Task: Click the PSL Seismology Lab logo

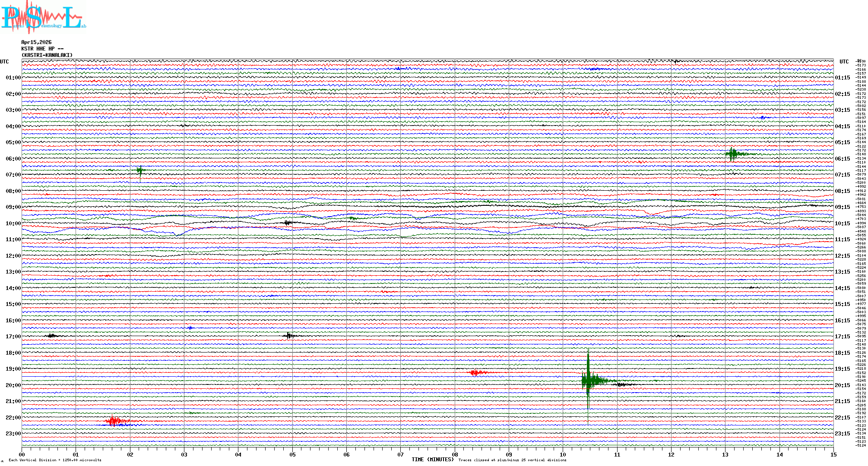Action: coord(43,17)
